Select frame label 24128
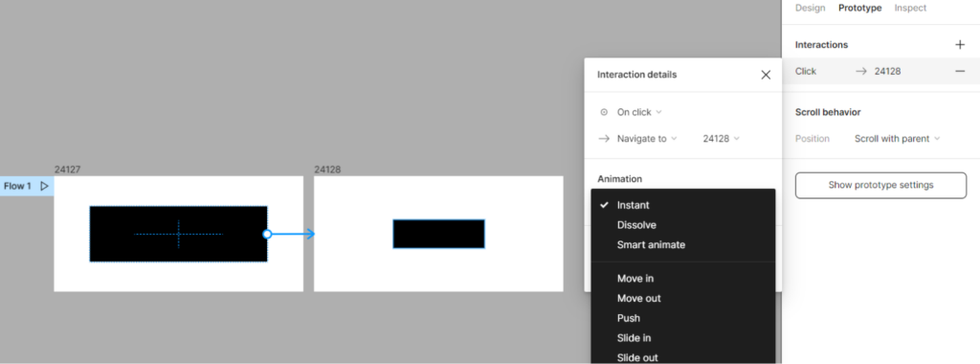 (x=327, y=170)
